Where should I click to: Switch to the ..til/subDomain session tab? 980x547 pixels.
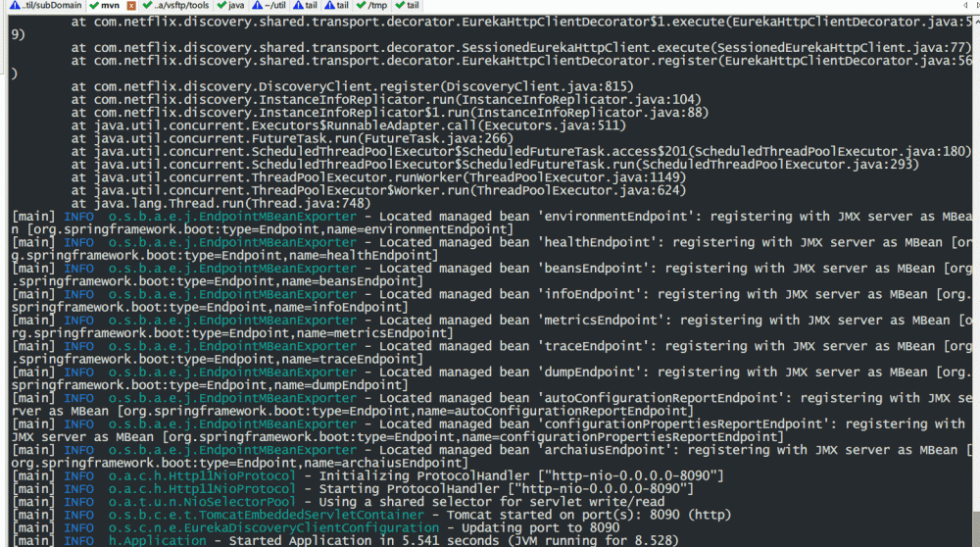45,5
